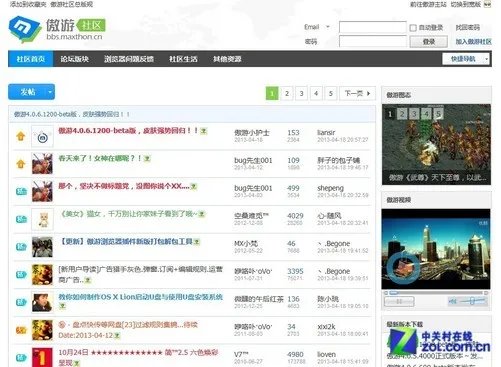Open the thread 春天来了!女神在哪呢?

(x=100, y=158)
